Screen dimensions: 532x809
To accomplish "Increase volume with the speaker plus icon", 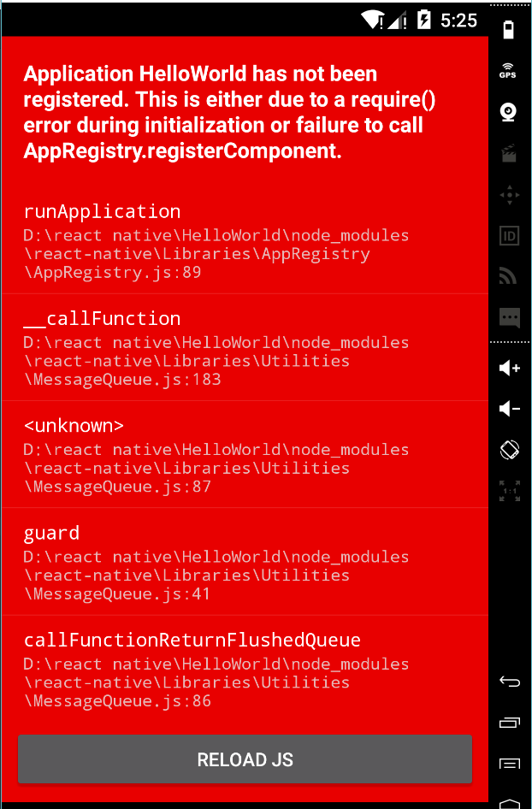I will pyautogui.click(x=509, y=368).
